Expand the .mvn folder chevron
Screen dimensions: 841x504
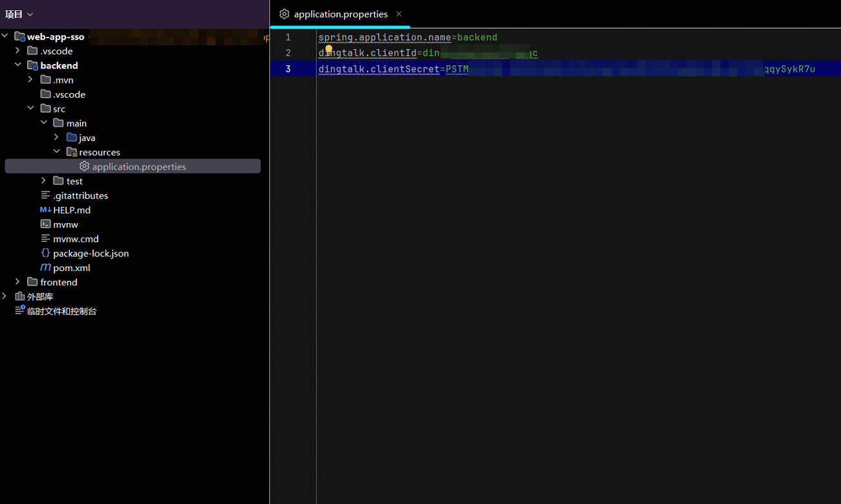click(x=30, y=80)
